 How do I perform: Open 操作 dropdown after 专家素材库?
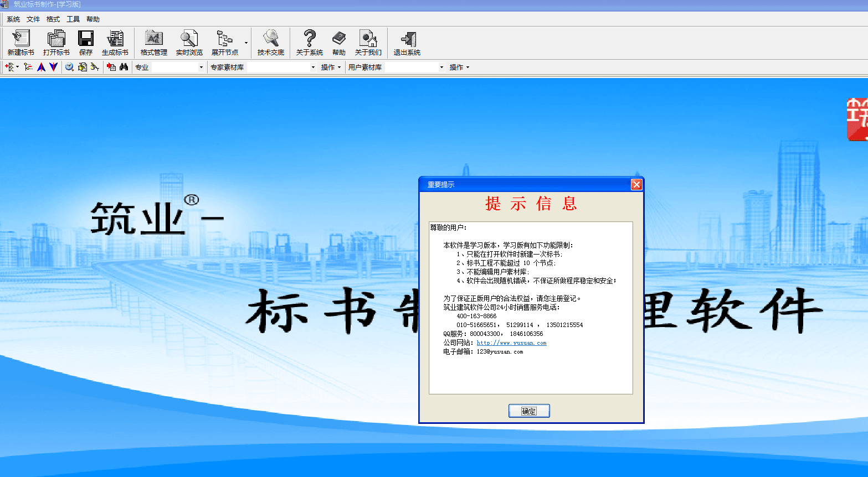pyautogui.click(x=331, y=67)
